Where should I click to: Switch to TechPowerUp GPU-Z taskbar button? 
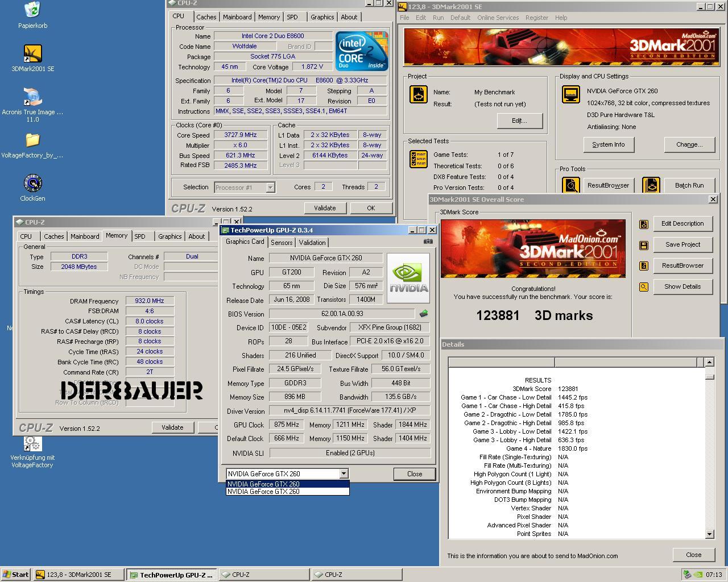click(172, 575)
